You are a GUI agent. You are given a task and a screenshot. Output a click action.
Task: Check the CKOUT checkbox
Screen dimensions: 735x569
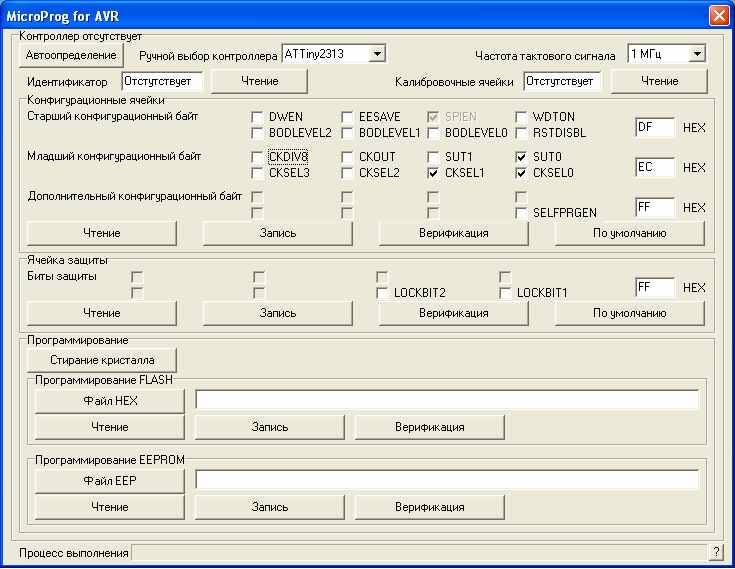[x=347, y=157]
